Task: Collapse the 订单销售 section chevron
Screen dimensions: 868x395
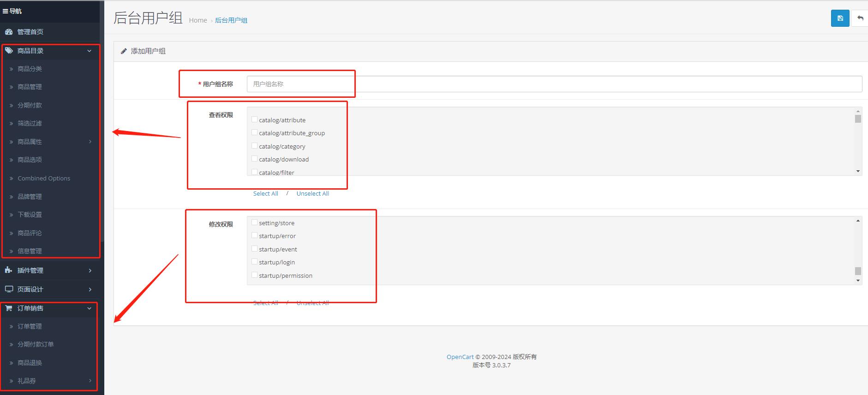Action: pyautogui.click(x=90, y=308)
